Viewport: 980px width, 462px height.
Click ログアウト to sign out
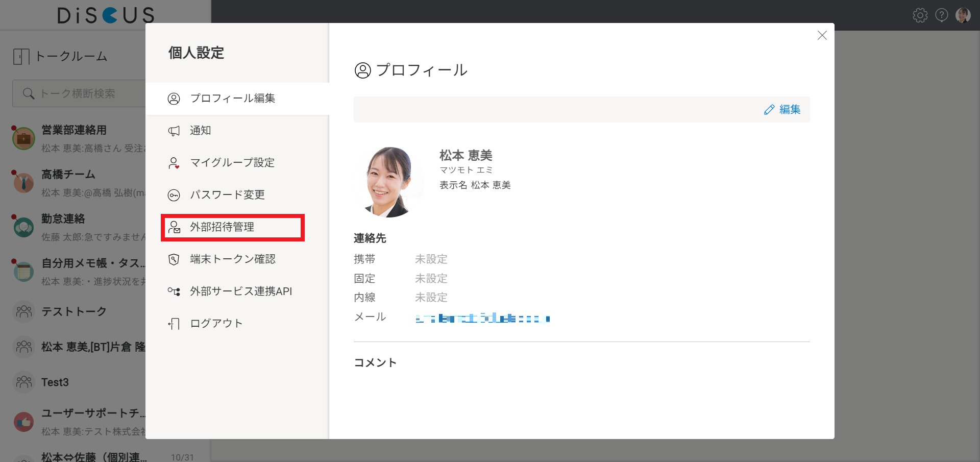(237, 324)
